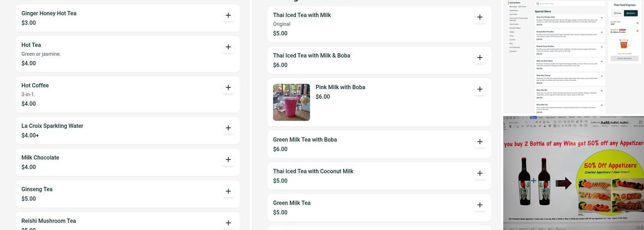Click plus for Thai Iced Tea Milk & Boba
The image size is (644, 230).
click(x=480, y=57)
